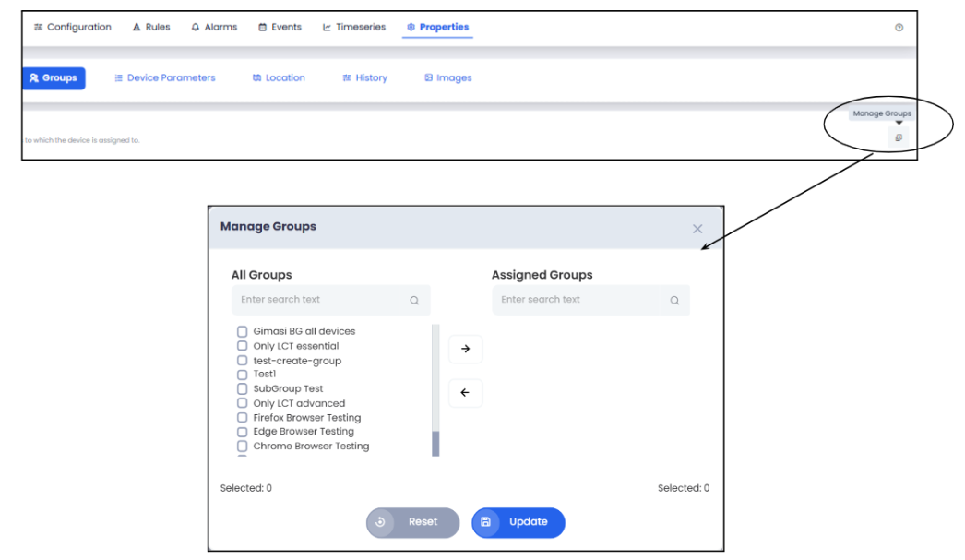Open the Location sub-tab
965x560 pixels.
tap(279, 78)
